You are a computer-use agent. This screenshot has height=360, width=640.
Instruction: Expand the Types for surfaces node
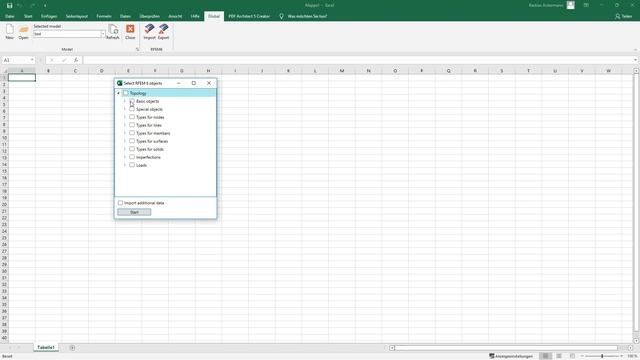[125, 141]
